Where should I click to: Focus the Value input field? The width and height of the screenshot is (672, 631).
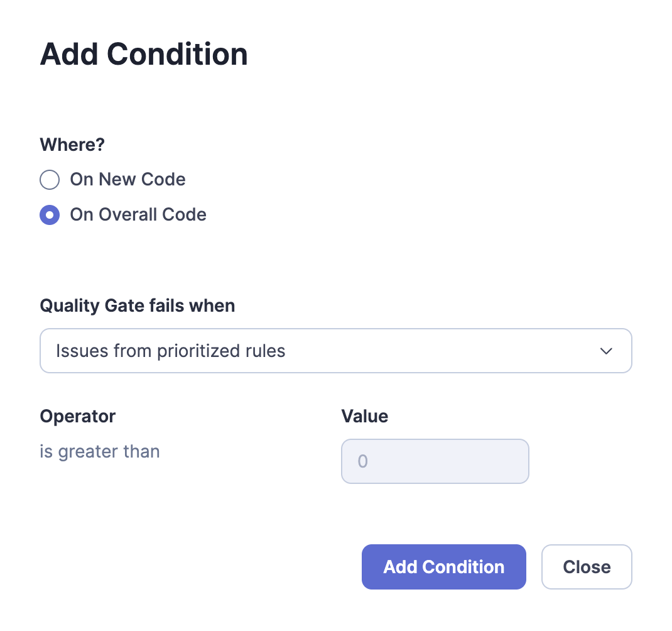pos(435,461)
